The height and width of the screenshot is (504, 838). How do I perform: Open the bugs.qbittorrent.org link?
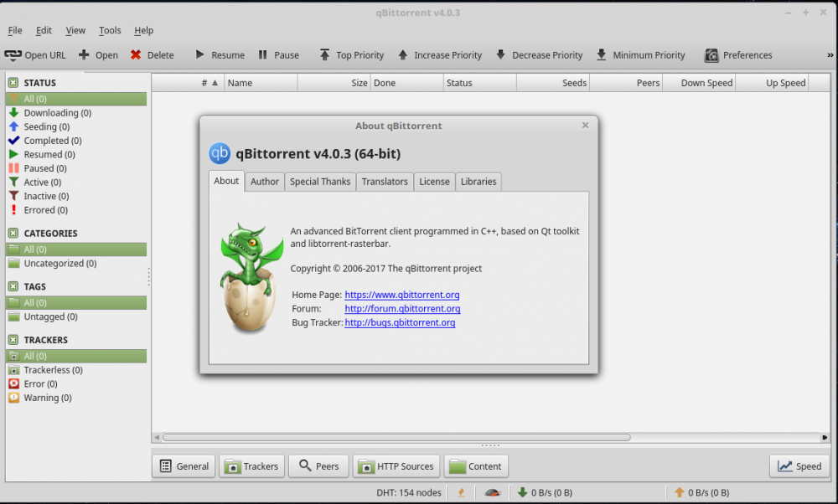400,322
